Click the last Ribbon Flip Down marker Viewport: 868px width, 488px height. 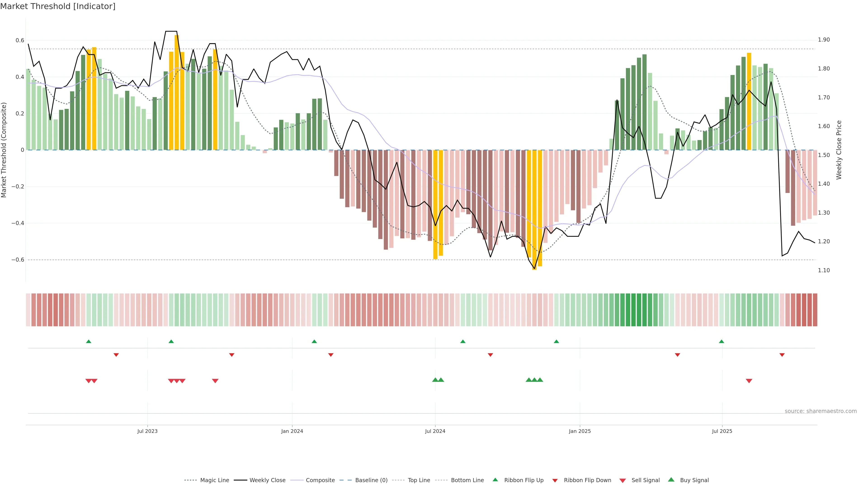pyautogui.click(x=782, y=355)
